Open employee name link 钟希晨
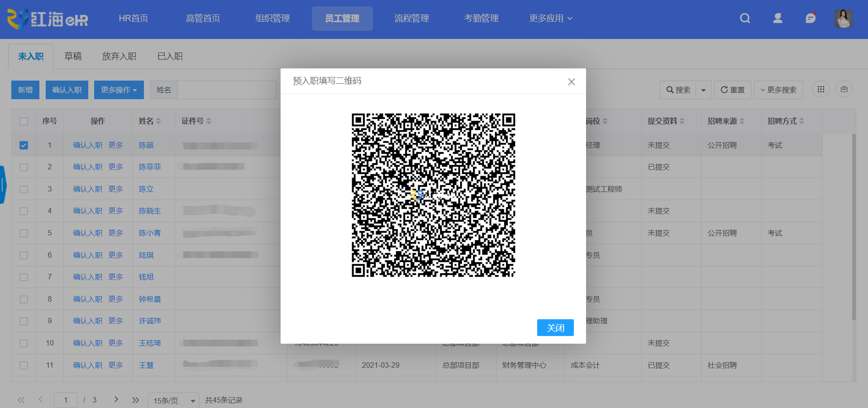Screen dimensions: 868x408 point(150,299)
